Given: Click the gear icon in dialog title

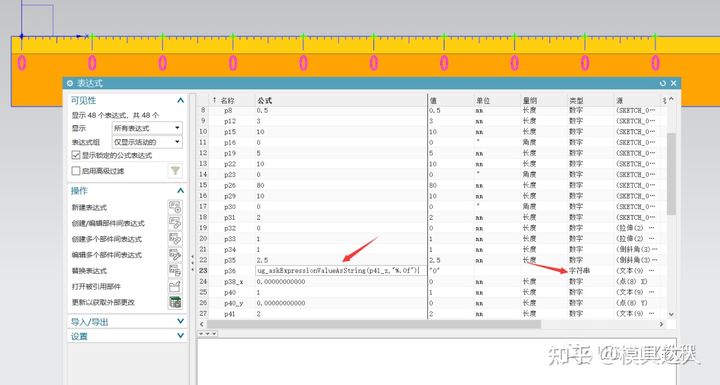Looking at the screenshot, I should click(x=70, y=83).
